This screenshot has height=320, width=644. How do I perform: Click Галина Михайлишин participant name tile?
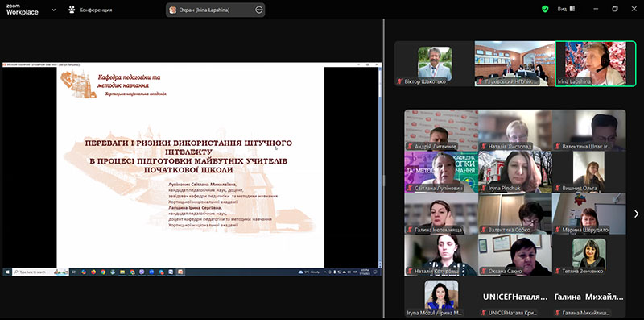click(x=589, y=297)
